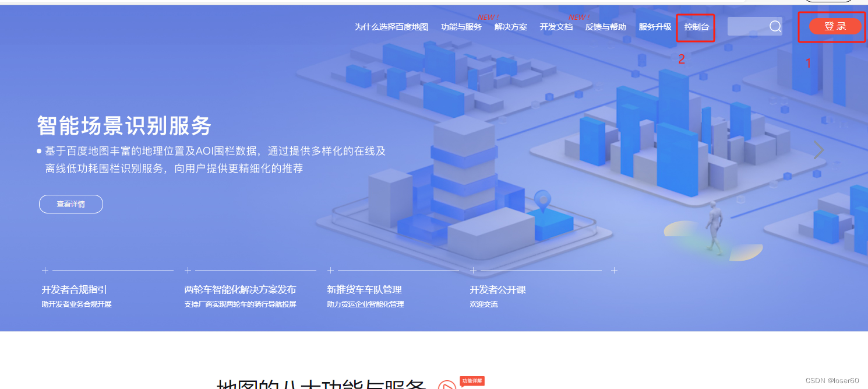
Task: Open 反馈与帮助 menu
Action: coord(606,27)
